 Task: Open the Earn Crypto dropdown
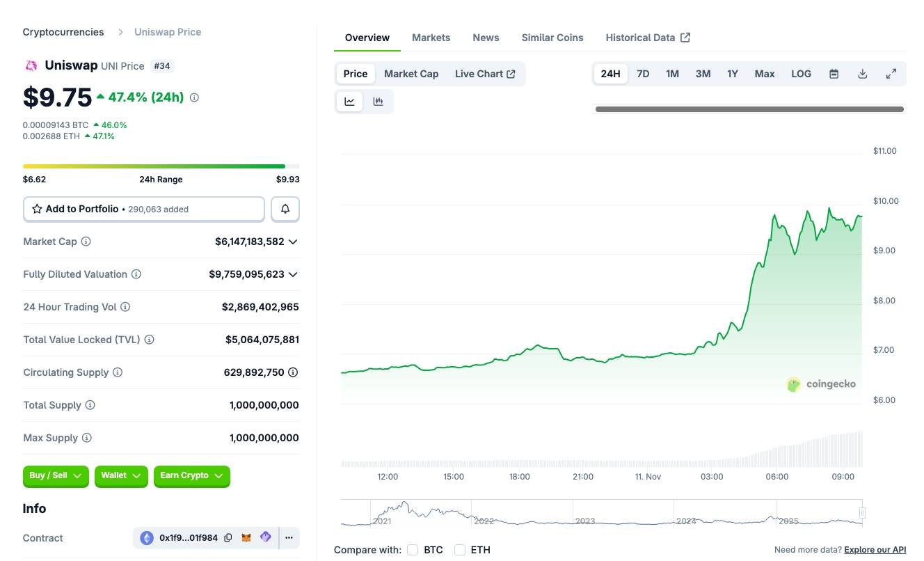coord(191,476)
